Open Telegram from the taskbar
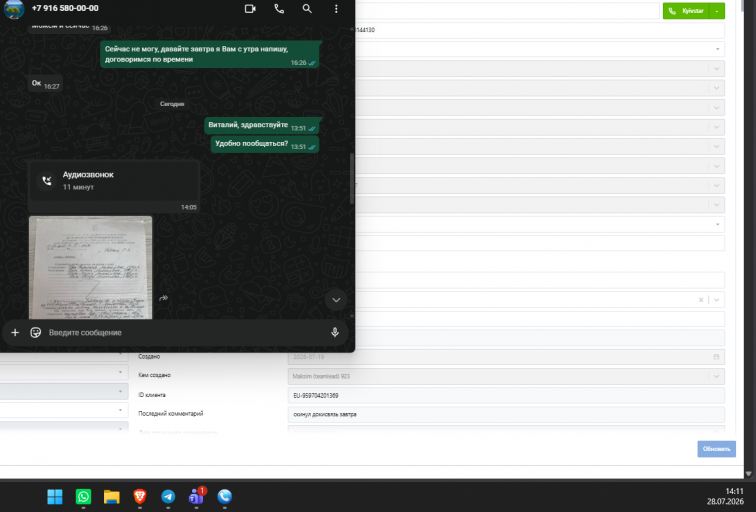756x512 pixels. click(168, 497)
